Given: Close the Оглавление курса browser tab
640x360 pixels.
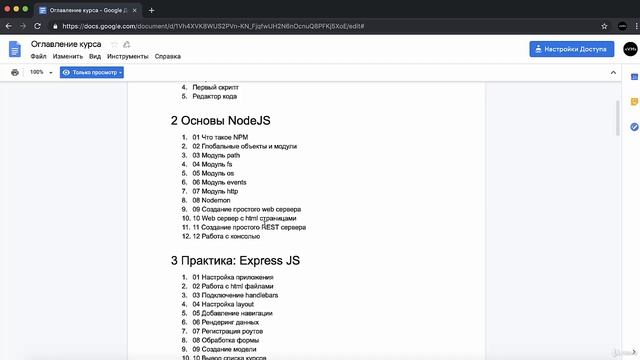Looking at the screenshot, I should point(135,10).
